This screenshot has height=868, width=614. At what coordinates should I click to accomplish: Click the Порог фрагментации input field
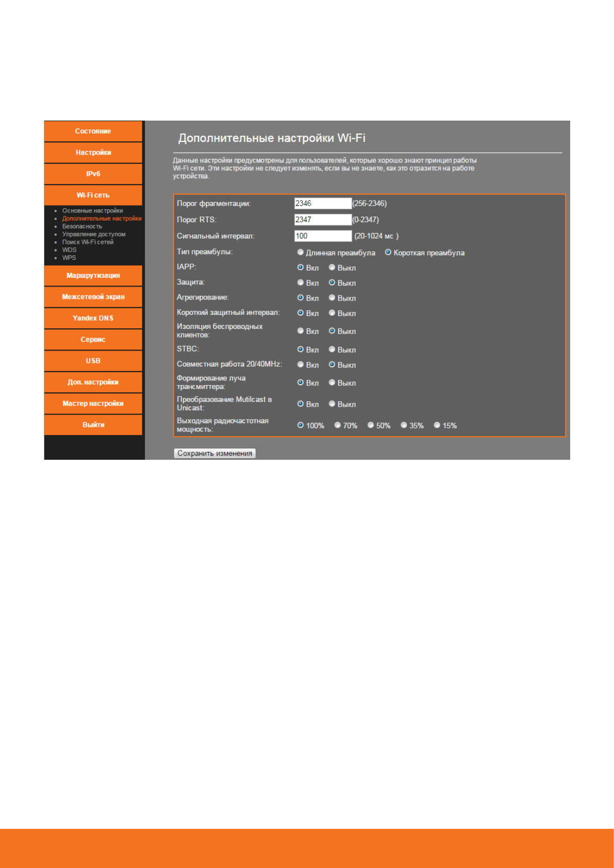point(322,204)
